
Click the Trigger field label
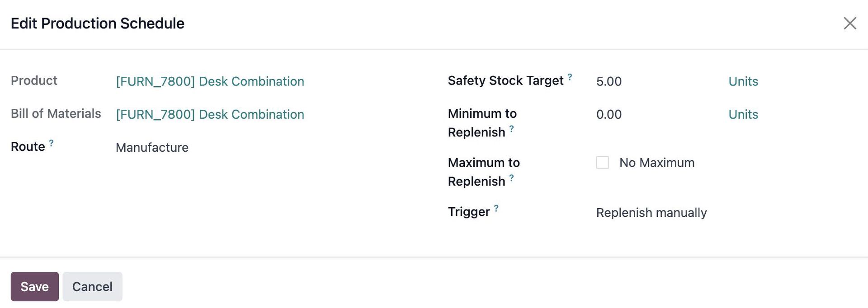click(x=468, y=212)
